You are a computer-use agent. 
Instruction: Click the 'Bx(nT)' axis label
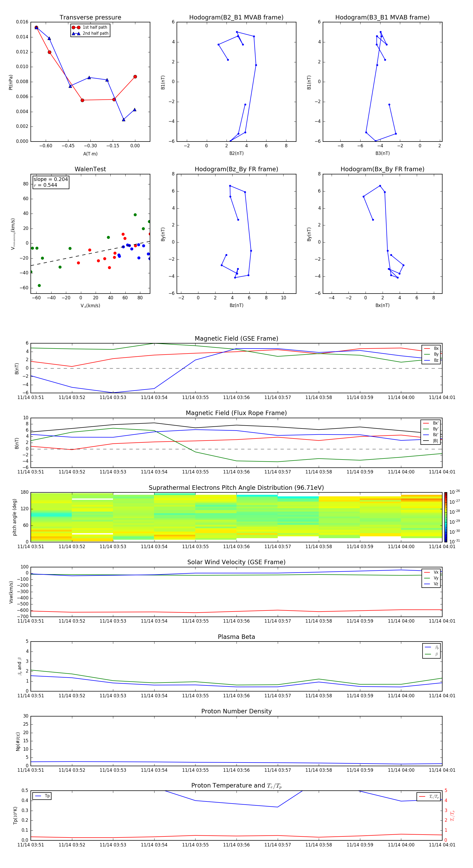(x=382, y=305)
